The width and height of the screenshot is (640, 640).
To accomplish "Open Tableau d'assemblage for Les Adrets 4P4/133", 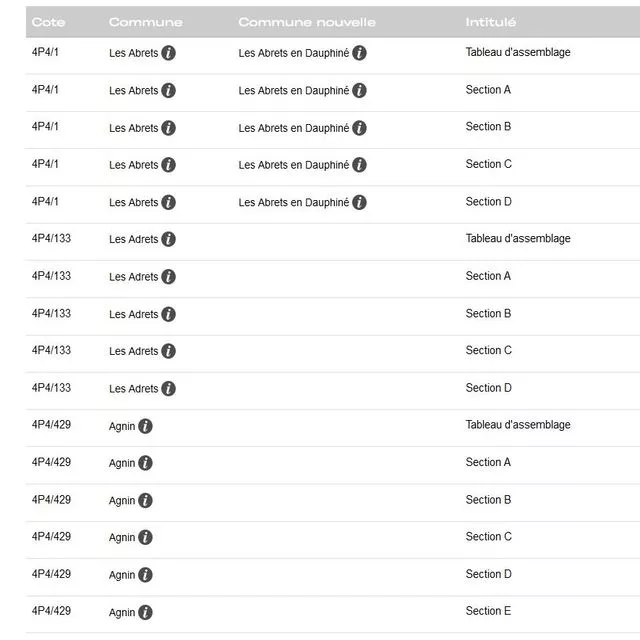I will tap(517, 238).
